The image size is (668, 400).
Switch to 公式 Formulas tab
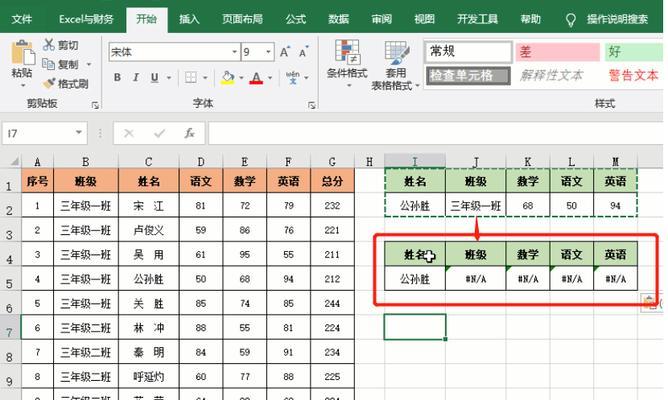click(x=296, y=19)
